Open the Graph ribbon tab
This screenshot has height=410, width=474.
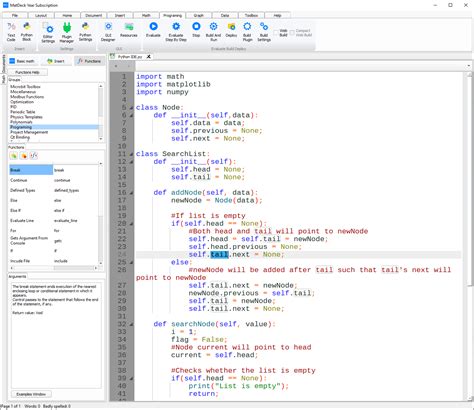tap(199, 15)
